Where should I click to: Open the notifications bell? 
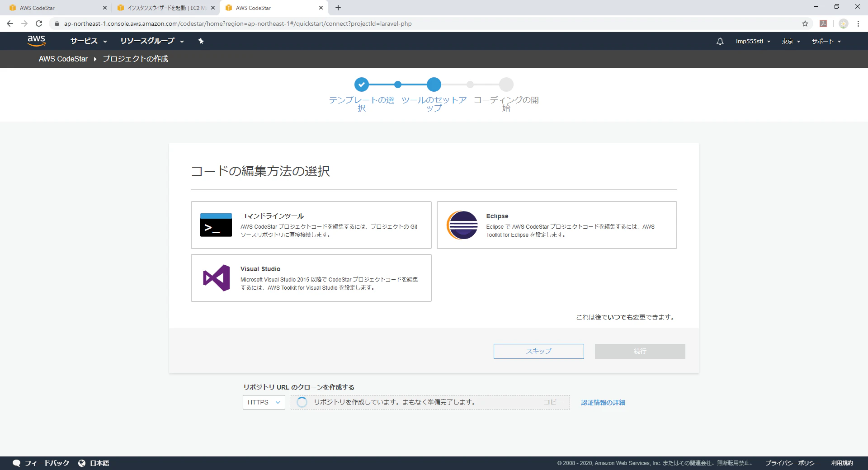click(720, 41)
